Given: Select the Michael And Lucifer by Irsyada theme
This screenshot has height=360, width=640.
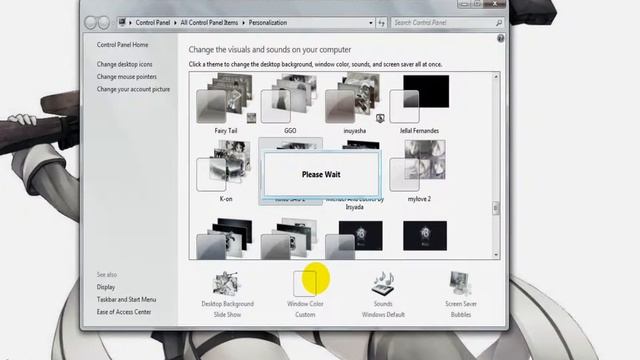Looking at the screenshot, I should click(354, 176).
